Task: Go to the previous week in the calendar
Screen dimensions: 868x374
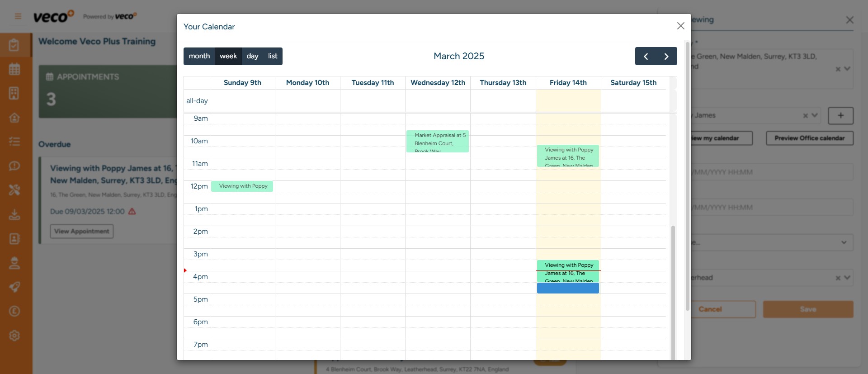Action: coord(646,56)
